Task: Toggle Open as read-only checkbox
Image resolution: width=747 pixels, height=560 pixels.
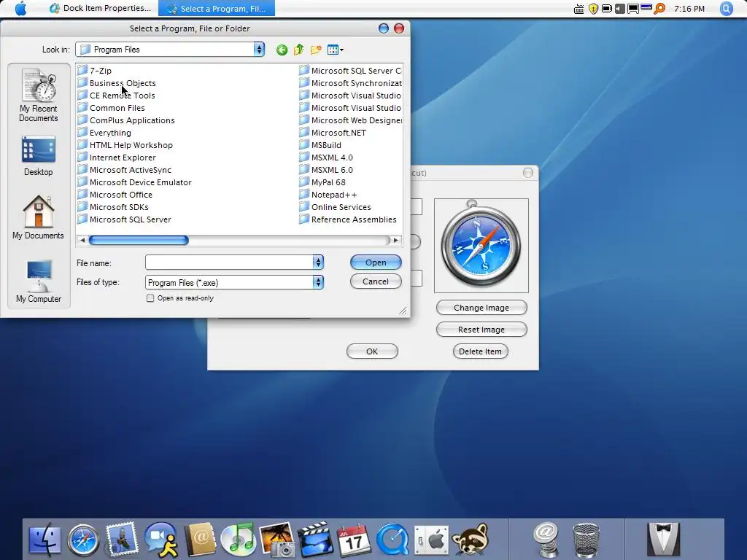Action: click(150, 298)
